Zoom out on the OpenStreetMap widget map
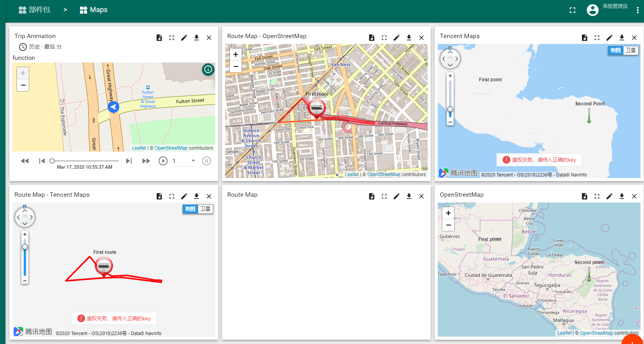644x344 pixels. 448,225
